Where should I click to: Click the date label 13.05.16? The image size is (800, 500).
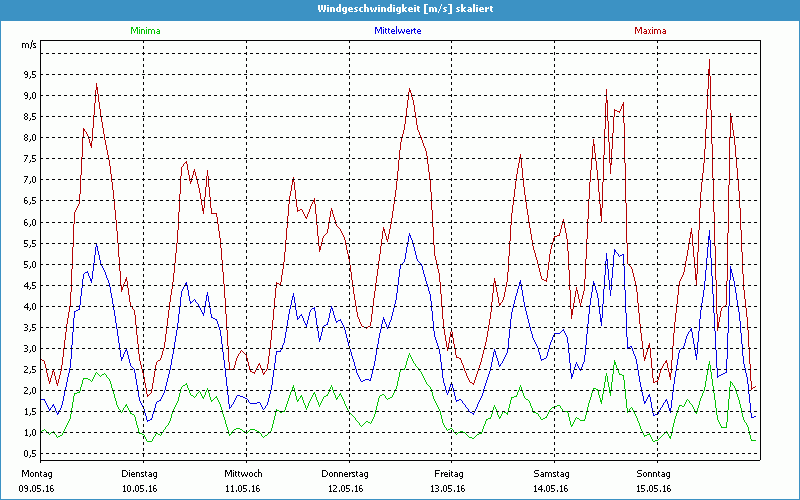(x=447, y=489)
